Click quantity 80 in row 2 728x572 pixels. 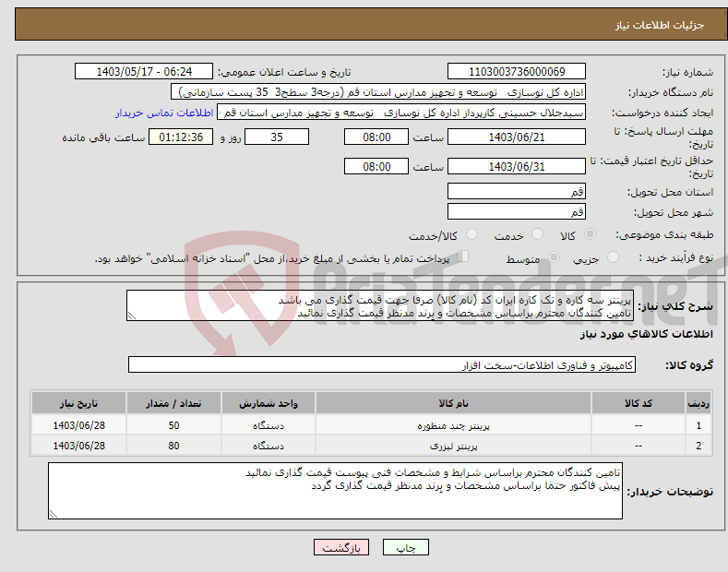coord(173,446)
